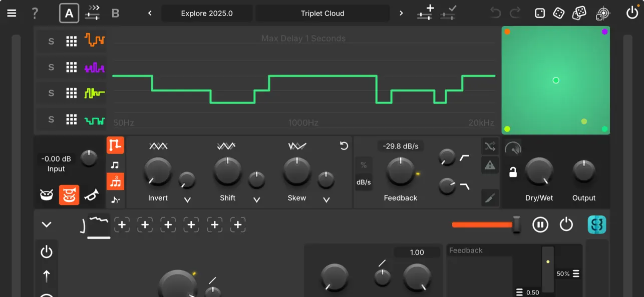
Task: Solo the yellow-green curve layer
Action: tap(51, 93)
